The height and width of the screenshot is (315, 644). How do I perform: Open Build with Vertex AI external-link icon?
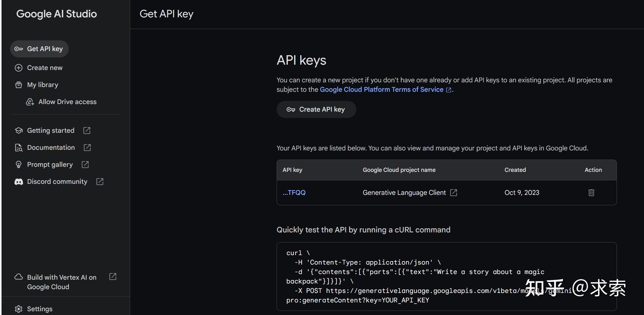112,277
